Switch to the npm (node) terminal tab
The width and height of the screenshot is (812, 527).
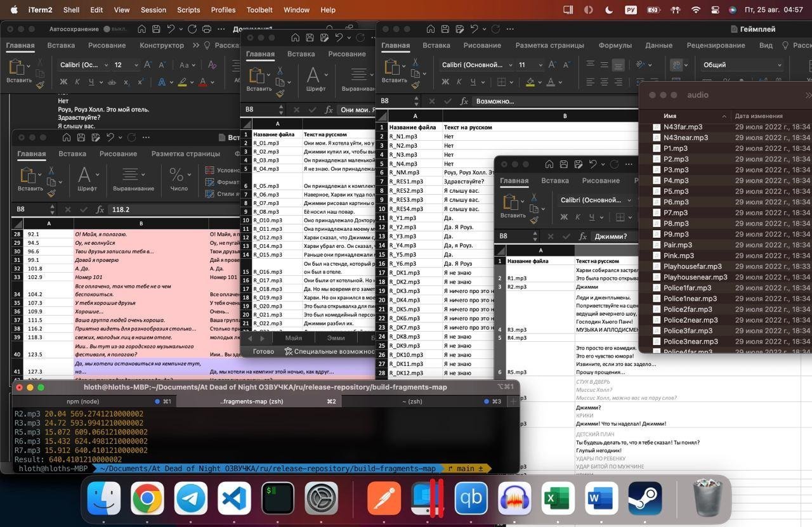click(93, 401)
